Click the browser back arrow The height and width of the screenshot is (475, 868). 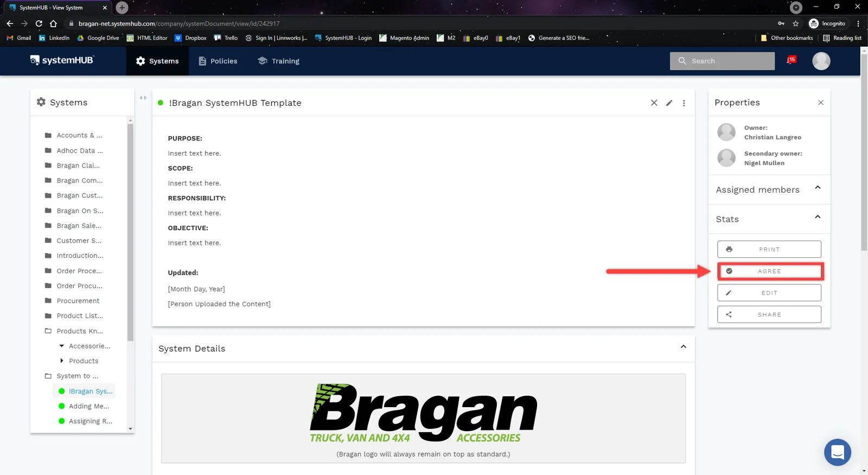coord(10,23)
